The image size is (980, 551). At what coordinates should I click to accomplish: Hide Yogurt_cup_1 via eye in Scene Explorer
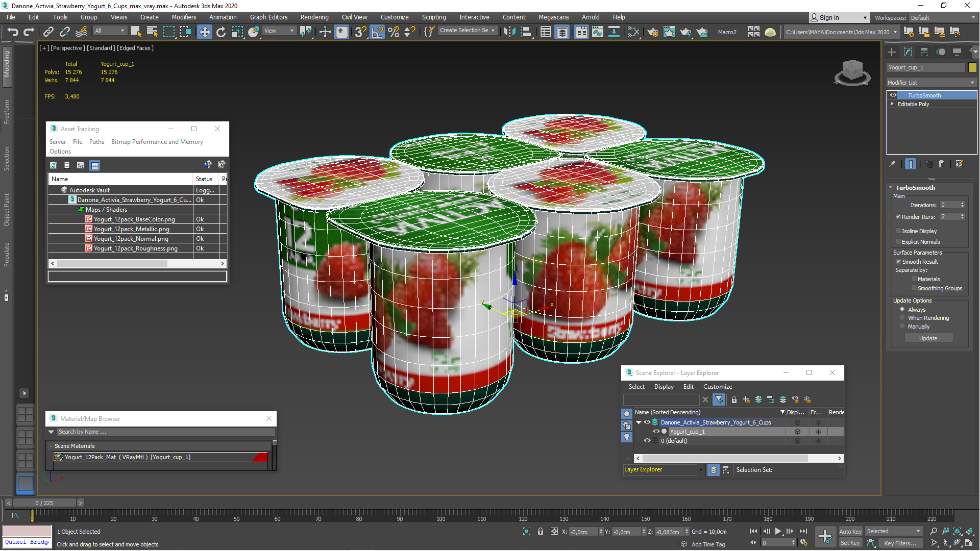click(x=656, y=432)
